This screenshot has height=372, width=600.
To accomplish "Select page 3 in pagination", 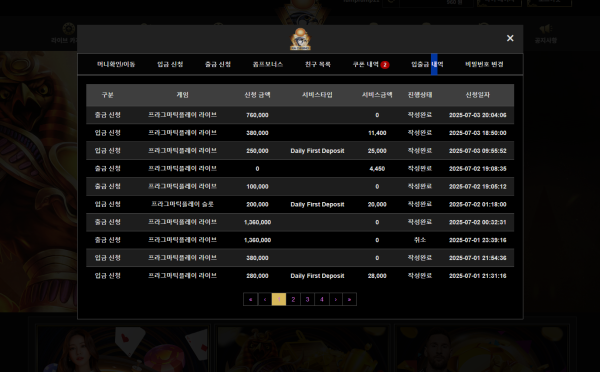I will point(307,299).
